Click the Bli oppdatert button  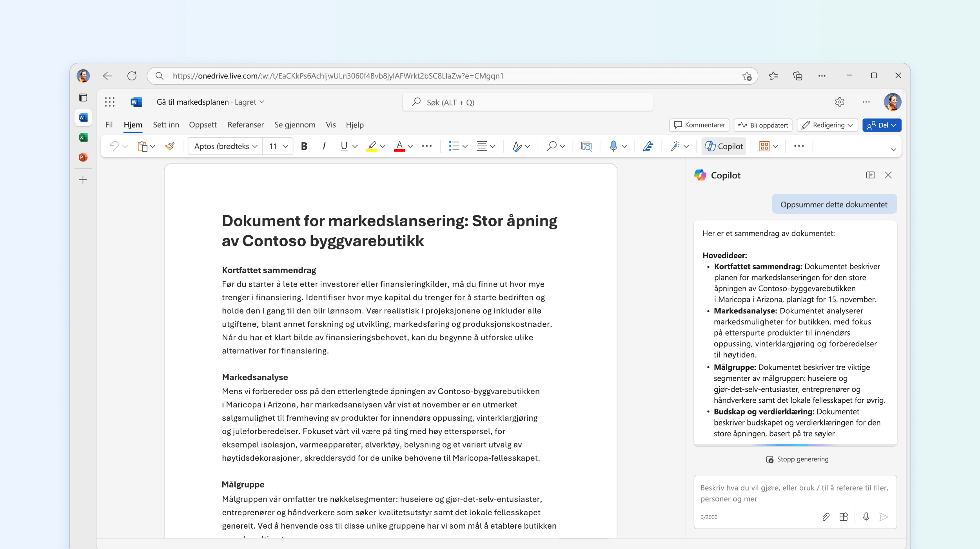click(763, 125)
